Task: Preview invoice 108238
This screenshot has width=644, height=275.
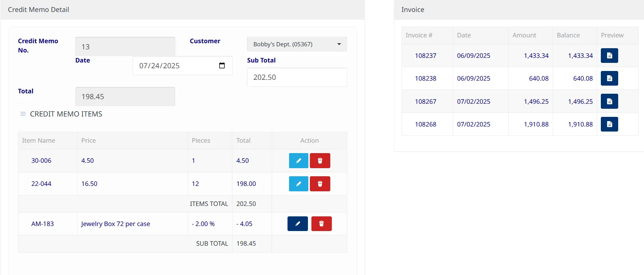Action: (x=609, y=78)
